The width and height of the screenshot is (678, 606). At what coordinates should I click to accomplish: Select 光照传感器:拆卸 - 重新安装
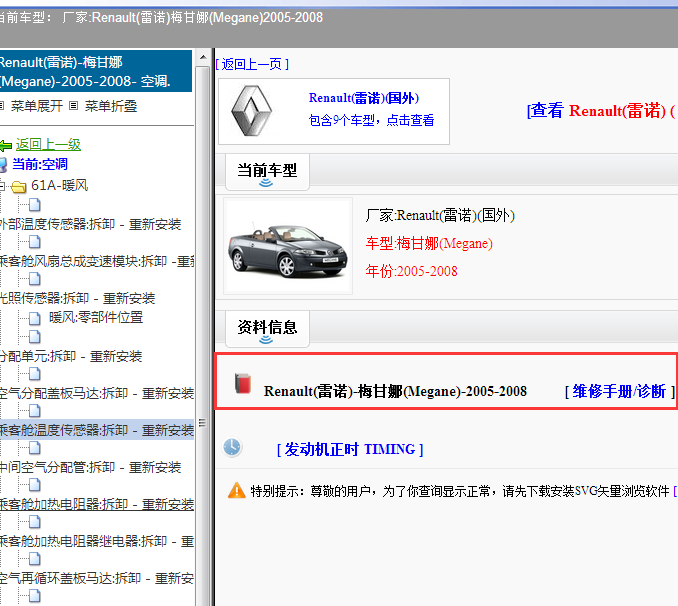pos(77,298)
